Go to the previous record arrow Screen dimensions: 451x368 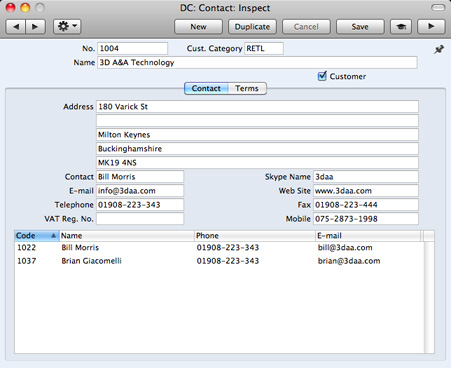[16, 27]
